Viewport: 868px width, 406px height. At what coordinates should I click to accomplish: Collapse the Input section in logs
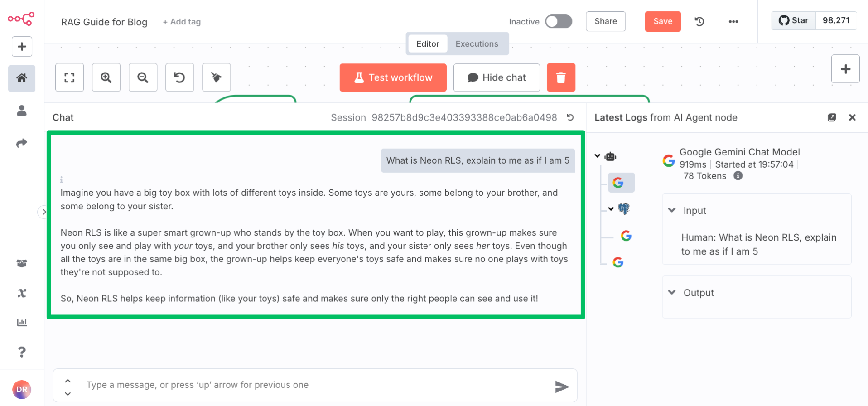click(x=672, y=210)
